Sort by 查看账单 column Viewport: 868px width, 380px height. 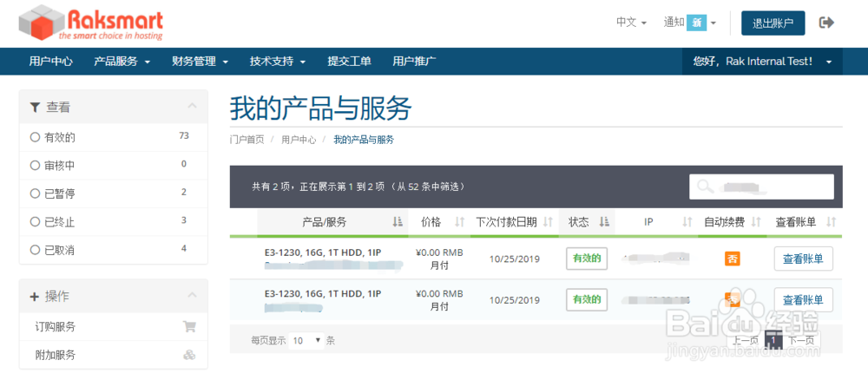click(x=805, y=222)
